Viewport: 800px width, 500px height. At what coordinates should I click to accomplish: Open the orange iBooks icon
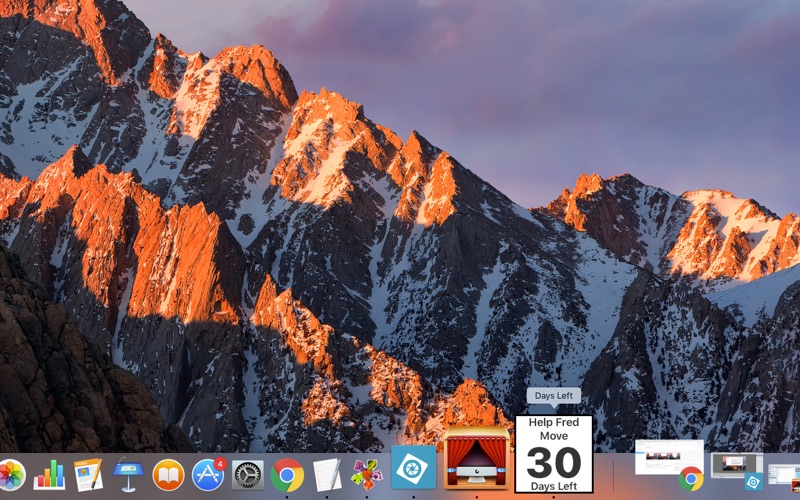(168, 475)
